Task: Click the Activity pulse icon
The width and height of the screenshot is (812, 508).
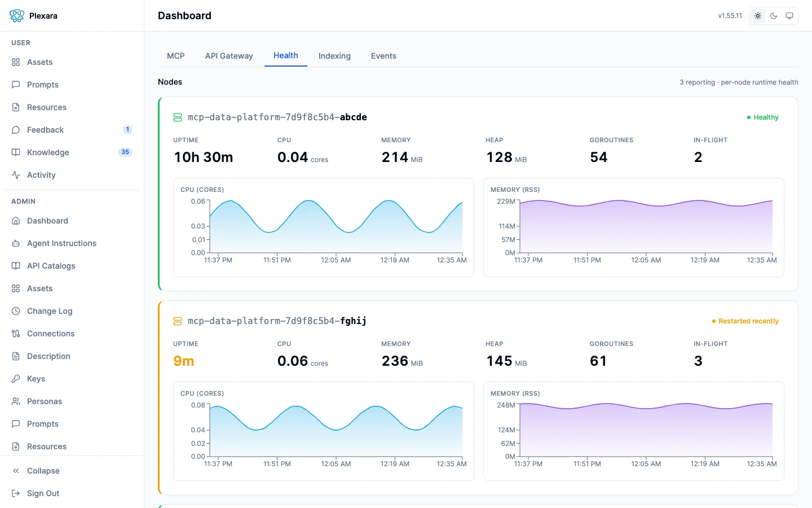Action: tap(16, 175)
